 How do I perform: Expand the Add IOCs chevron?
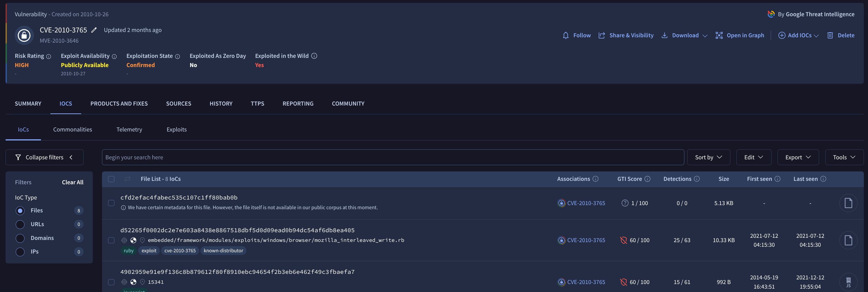coord(816,36)
